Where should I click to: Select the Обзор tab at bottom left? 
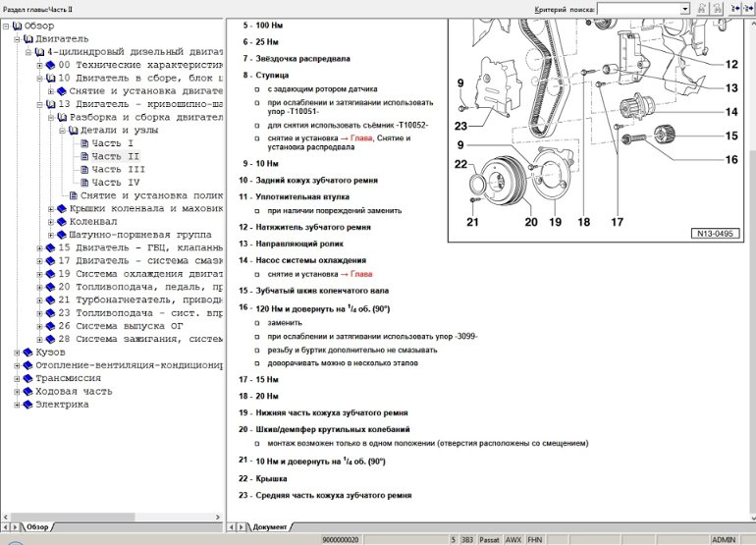point(37,527)
